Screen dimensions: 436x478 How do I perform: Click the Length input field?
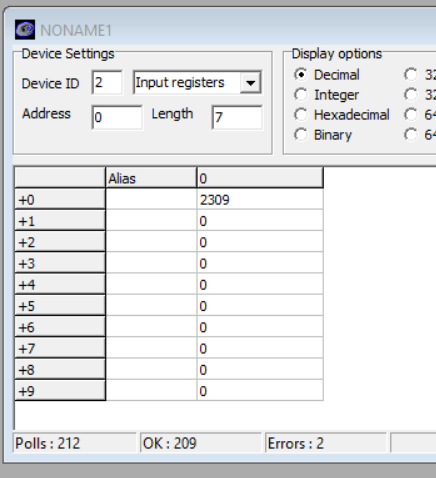pyautogui.click(x=237, y=117)
